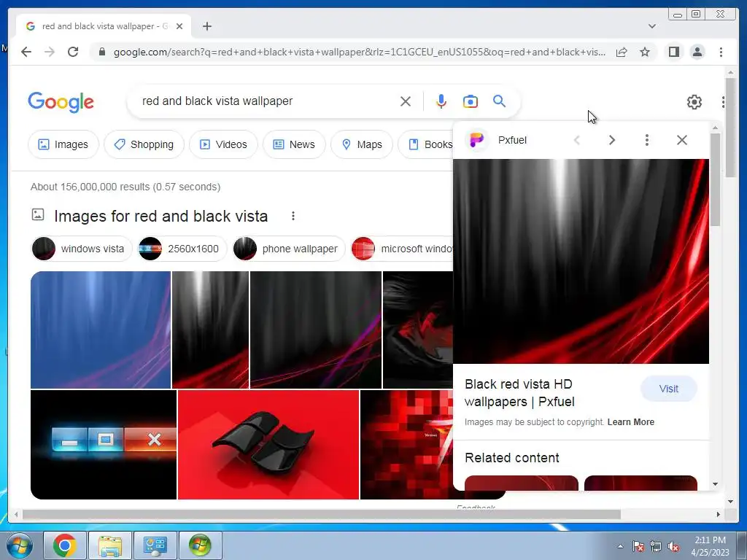Click Pxfuel source name in preview panel
Image resolution: width=747 pixels, height=560 pixels.
pyautogui.click(x=512, y=140)
